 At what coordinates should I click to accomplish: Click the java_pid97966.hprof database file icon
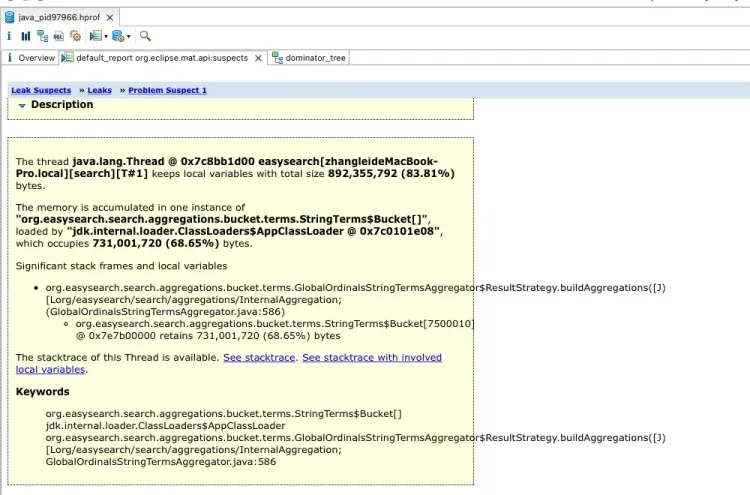(x=10, y=18)
